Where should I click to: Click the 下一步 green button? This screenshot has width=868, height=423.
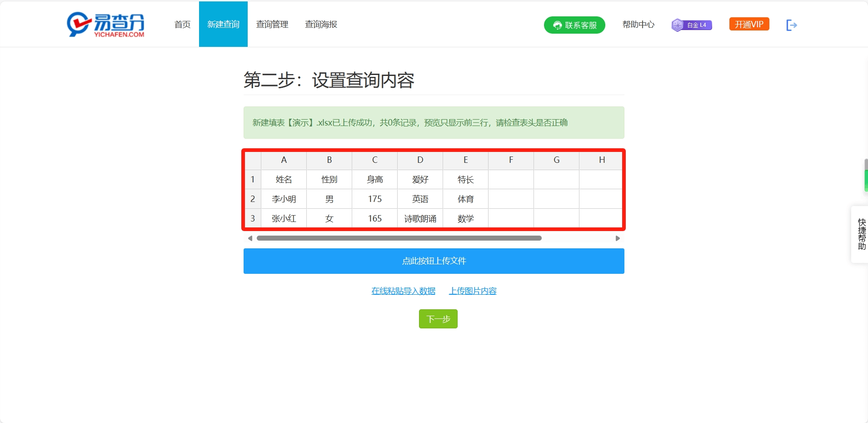438,319
